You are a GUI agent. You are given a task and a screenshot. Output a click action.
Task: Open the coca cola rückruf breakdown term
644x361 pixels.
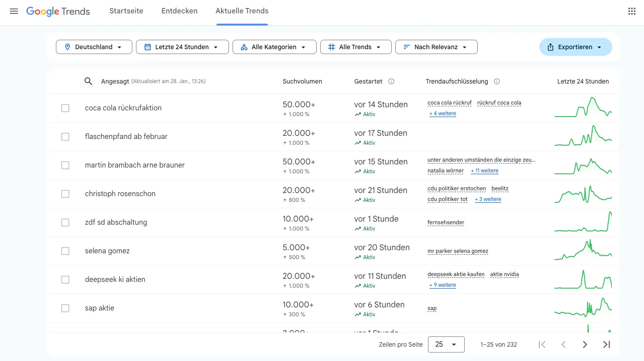click(449, 103)
